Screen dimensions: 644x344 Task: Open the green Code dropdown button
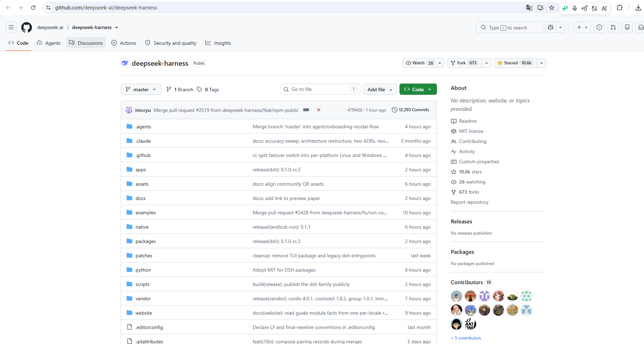point(418,89)
